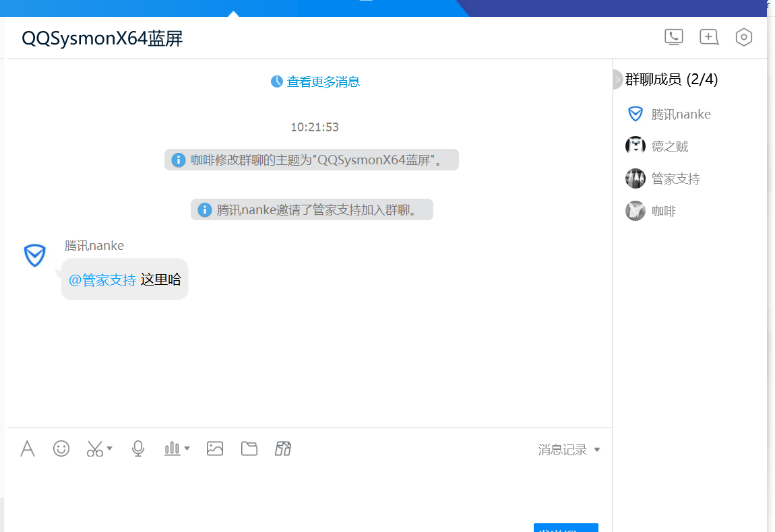
Task: Click the clothing skin icon in toolbar
Action: tap(283, 448)
